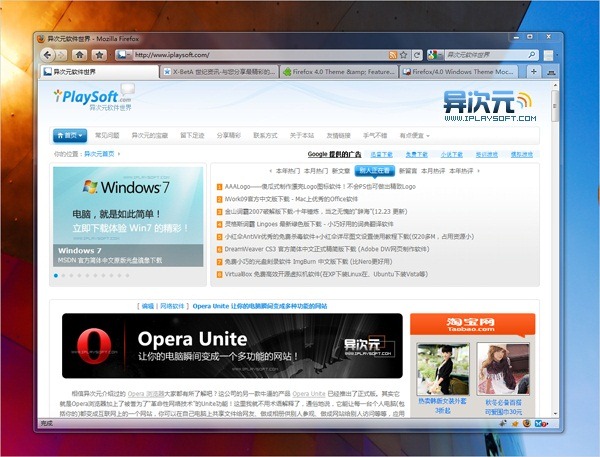Select the last slideshow dot indicator

click(x=127, y=276)
